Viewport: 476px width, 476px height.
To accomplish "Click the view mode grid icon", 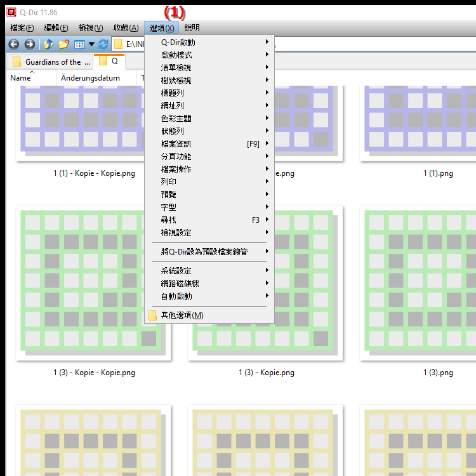I will pos(79,44).
